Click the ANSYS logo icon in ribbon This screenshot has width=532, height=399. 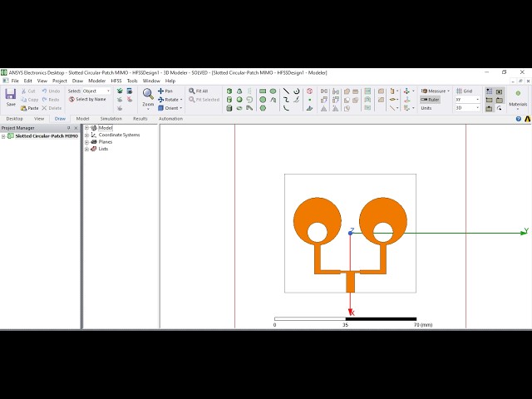[528, 119]
